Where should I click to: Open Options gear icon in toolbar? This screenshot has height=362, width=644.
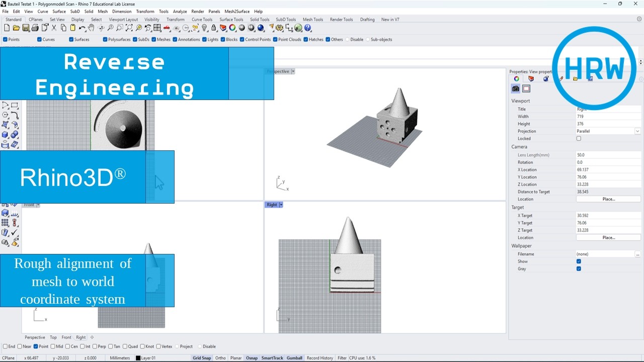[279, 28]
